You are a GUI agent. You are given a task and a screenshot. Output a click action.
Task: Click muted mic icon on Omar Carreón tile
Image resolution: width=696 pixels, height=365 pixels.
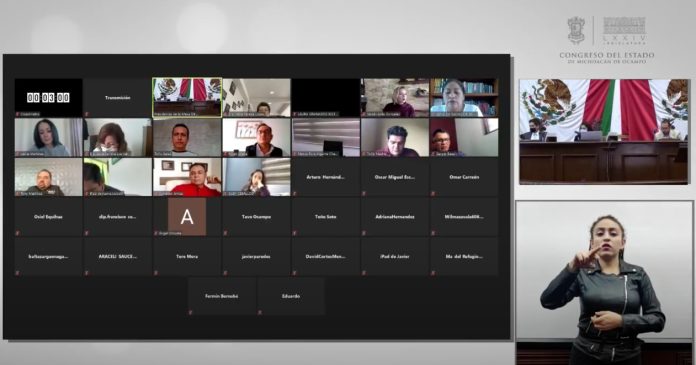(433, 193)
